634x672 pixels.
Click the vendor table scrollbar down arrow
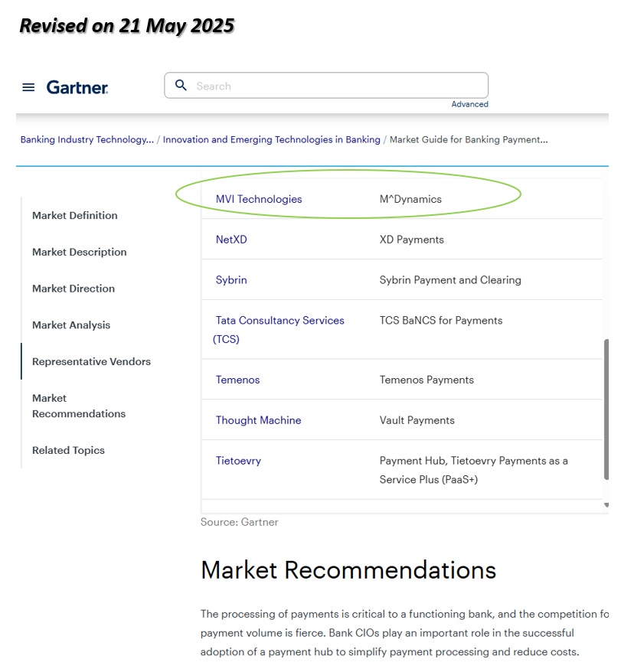point(606,505)
